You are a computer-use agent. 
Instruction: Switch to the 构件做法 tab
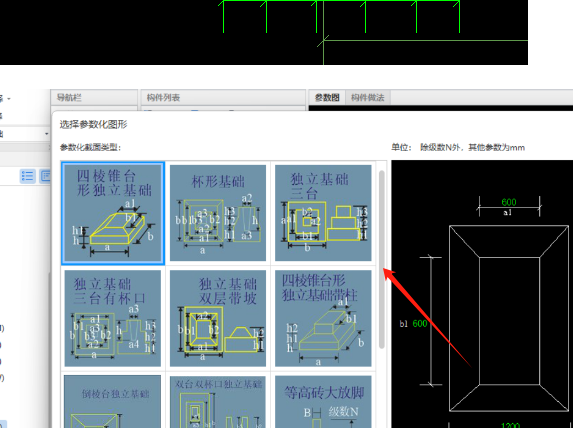pyautogui.click(x=368, y=98)
